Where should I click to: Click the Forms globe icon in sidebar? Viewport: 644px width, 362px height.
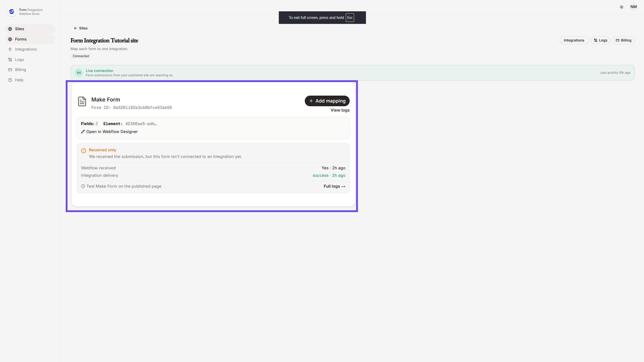(10, 39)
